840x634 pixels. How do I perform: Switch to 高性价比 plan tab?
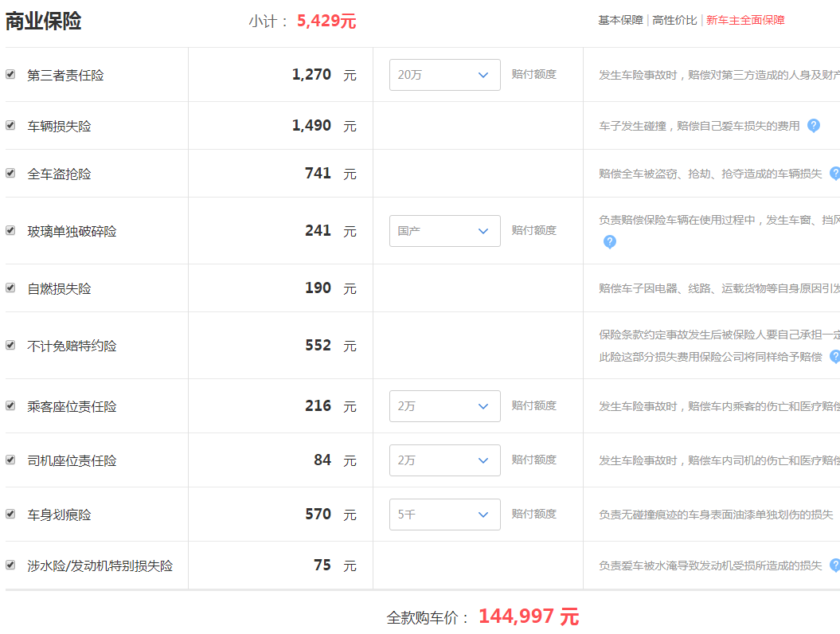(674, 21)
